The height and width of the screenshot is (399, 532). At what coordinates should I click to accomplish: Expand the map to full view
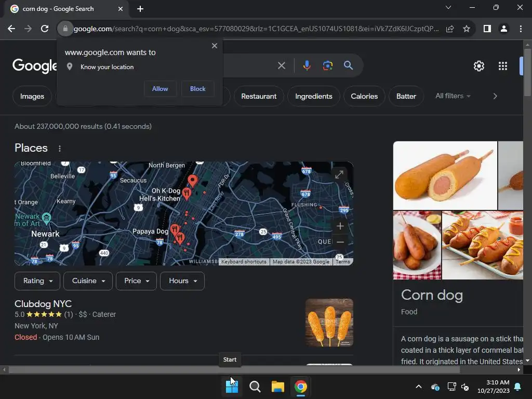click(339, 175)
